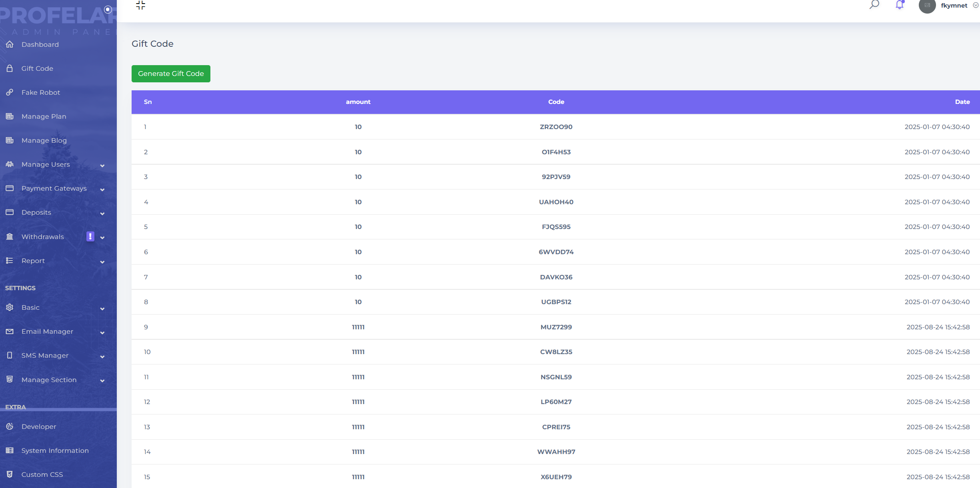Click the fkymnet profile avatar

(x=927, y=6)
